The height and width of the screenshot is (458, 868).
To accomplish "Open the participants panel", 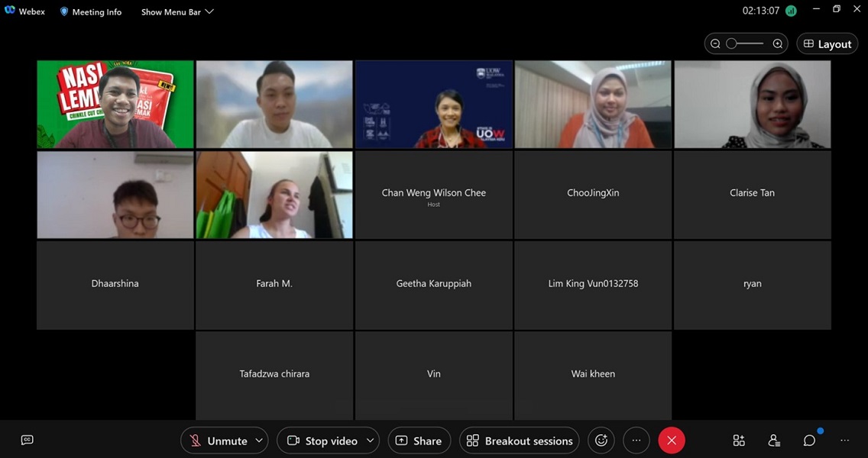I will (774, 440).
